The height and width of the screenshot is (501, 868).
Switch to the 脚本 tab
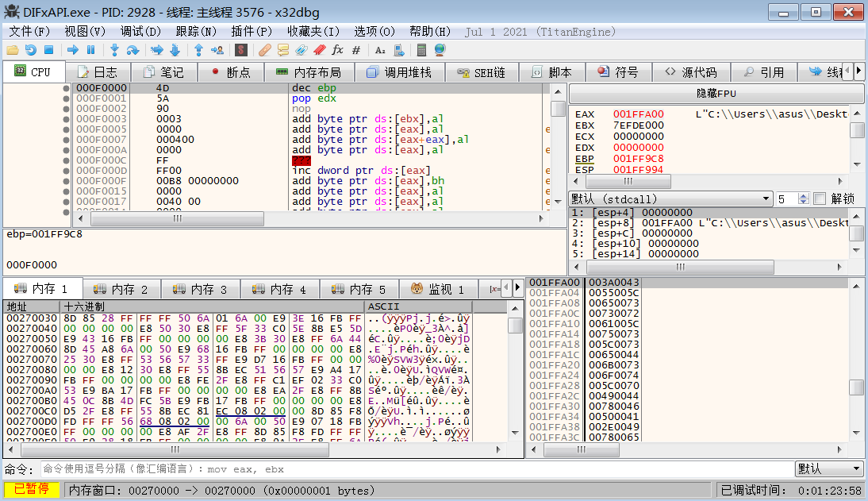click(x=552, y=72)
